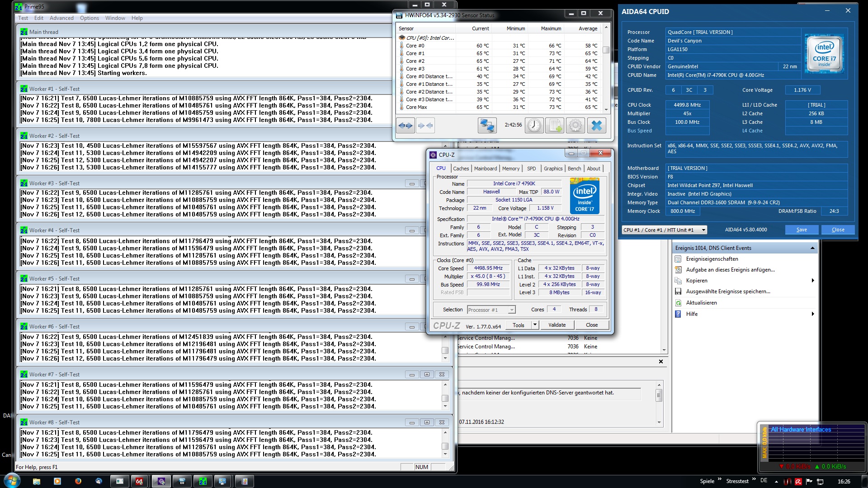Collapse the Ereignis 1014 DNS Client Events section
The width and height of the screenshot is (868, 488).
812,248
